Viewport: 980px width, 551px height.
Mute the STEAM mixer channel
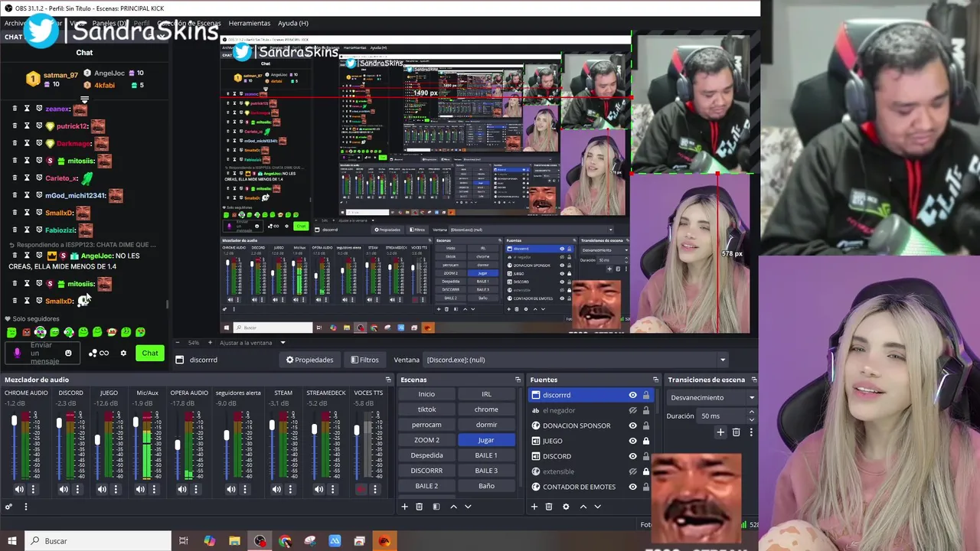(x=276, y=489)
